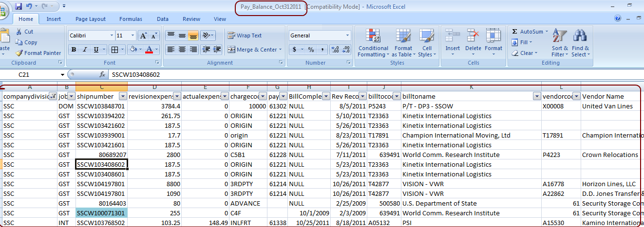Click Increase Indent icon
Image resolution: width=644 pixels, height=227 pixels.
point(217,50)
